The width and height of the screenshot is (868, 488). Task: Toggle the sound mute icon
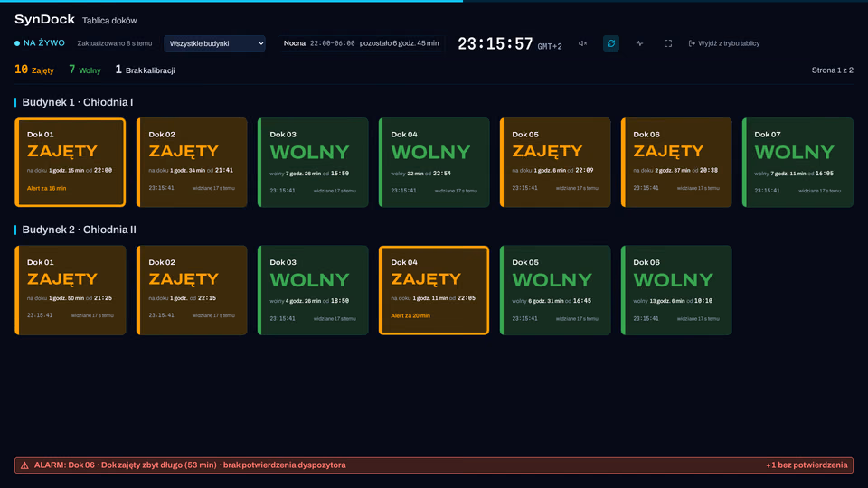click(x=582, y=43)
